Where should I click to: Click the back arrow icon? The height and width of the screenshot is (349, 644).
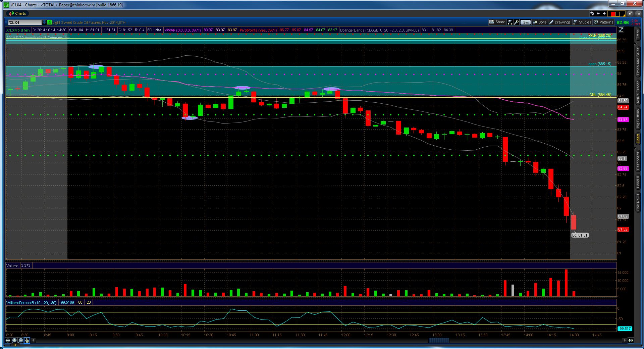598,13
